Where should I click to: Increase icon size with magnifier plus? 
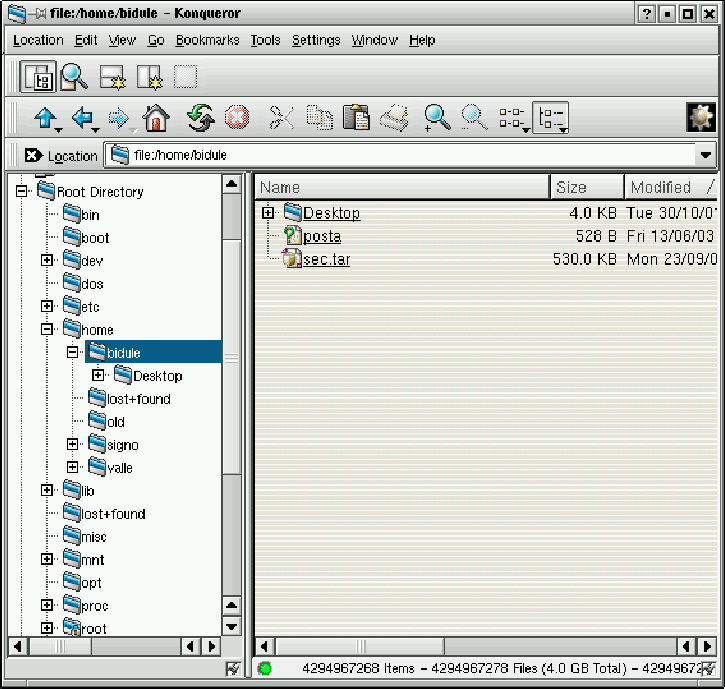coord(436,118)
